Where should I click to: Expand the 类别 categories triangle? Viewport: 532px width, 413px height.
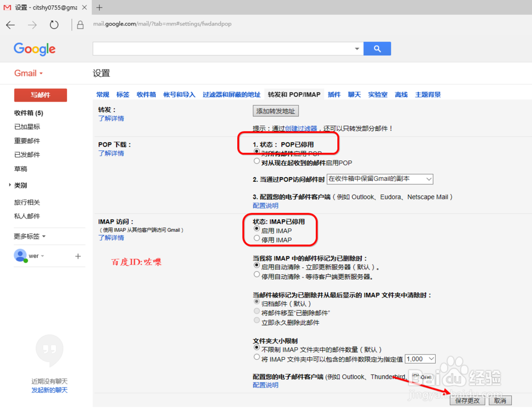pyautogui.click(x=10, y=185)
